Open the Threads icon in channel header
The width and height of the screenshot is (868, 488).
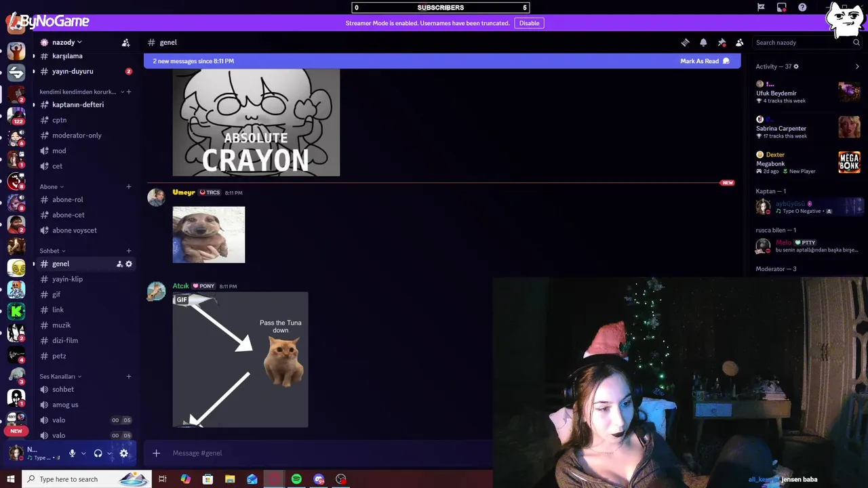tap(686, 42)
